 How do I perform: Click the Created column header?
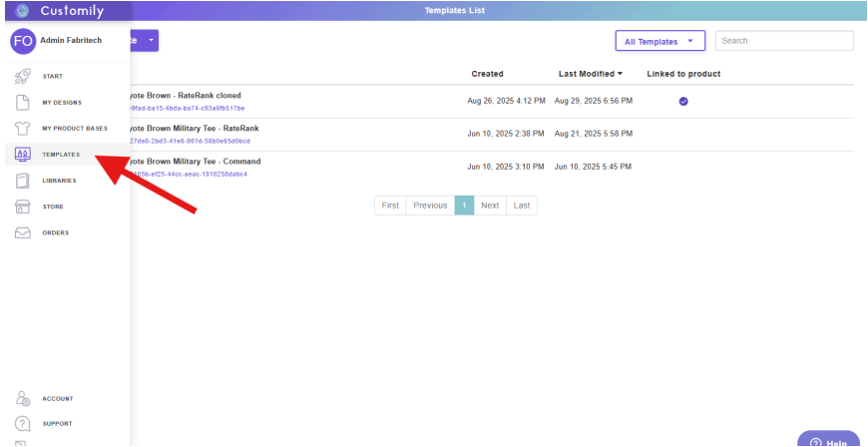pyautogui.click(x=487, y=74)
